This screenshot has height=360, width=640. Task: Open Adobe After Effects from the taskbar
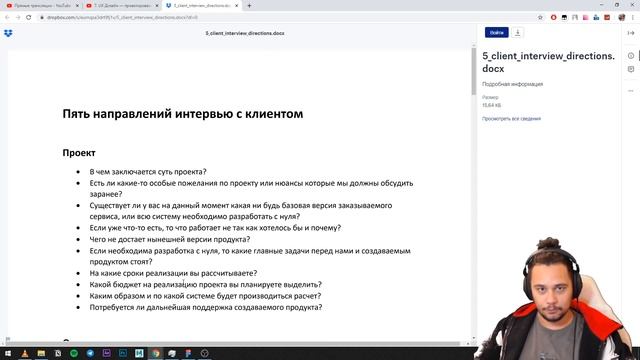point(107,353)
